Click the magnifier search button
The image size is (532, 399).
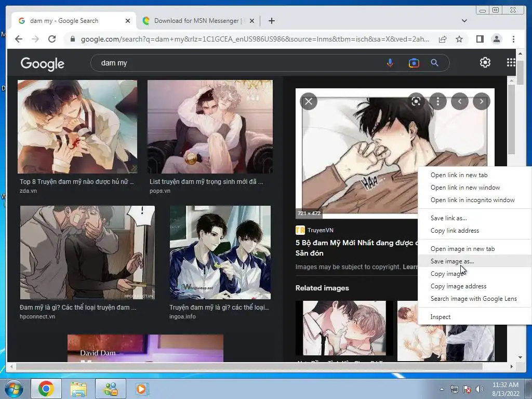[435, 63]
